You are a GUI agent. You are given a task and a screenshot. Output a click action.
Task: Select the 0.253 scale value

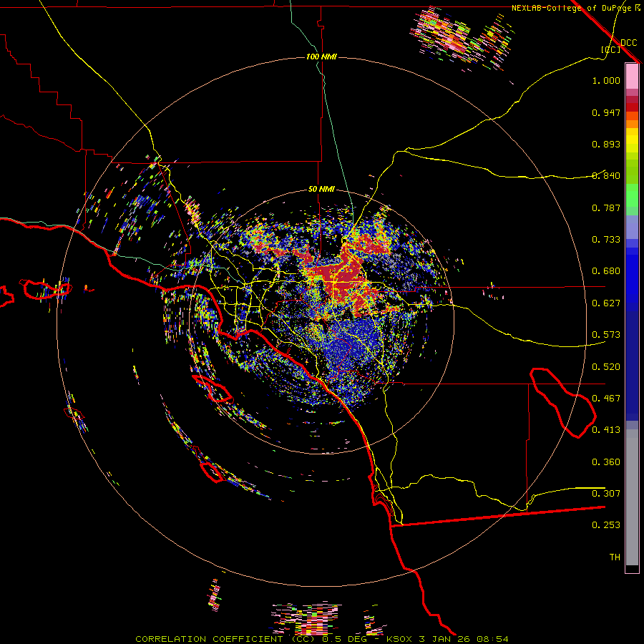[606, 525]
